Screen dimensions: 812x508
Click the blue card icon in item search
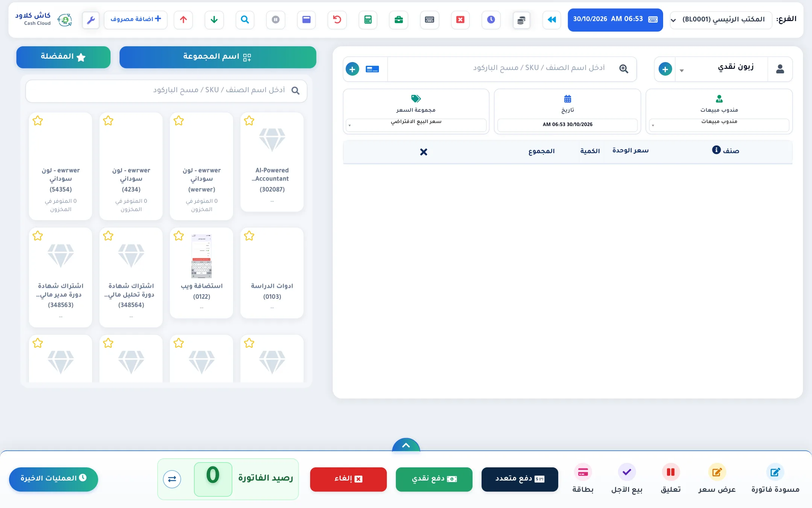(372, 69)
